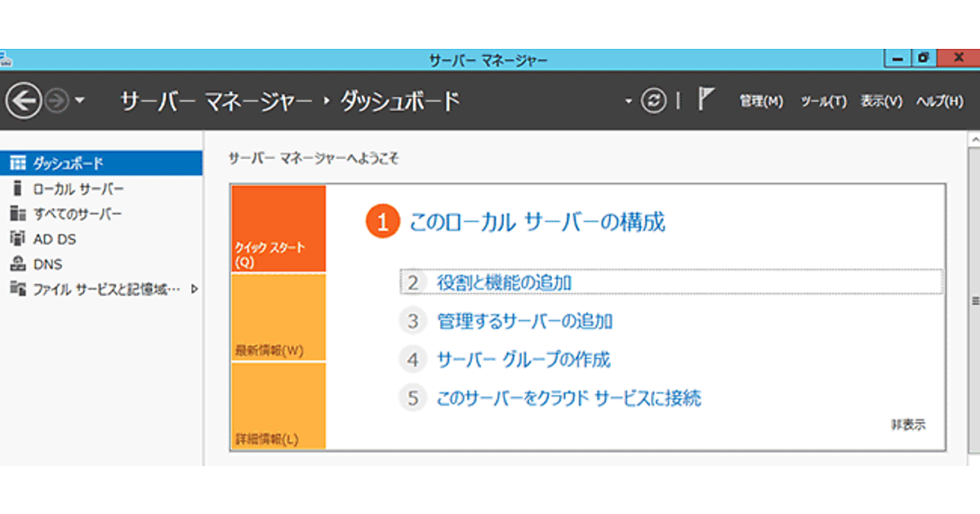Open すべてのサーバー via its sidebar icon

pos(18,214)
